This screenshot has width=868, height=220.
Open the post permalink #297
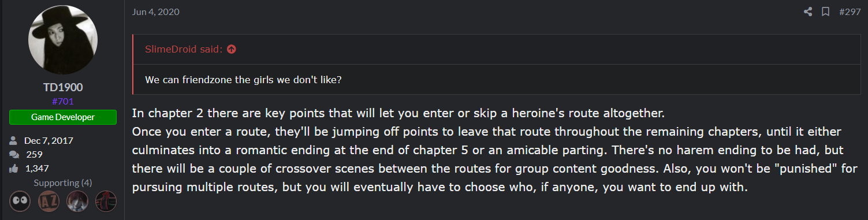click(x=850, y=12)
